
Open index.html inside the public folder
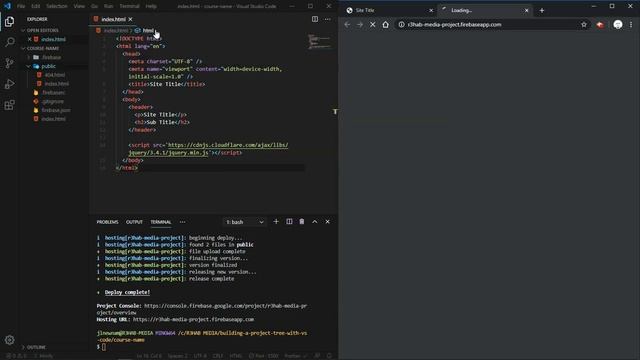[x=56, y=84]
